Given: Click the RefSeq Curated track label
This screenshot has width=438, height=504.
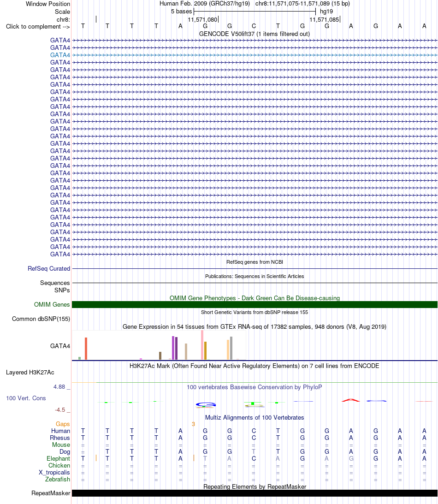Looking at the screenshot, I should pyautogui.click(x=49, y=268).
